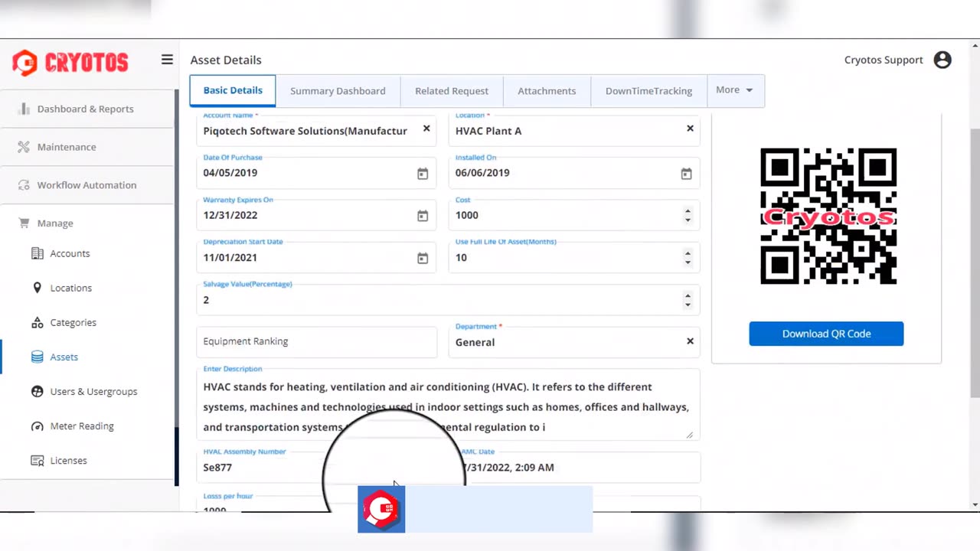Click the Cryotos Support username
980x551 pixels.
click(x=884, y=60)
